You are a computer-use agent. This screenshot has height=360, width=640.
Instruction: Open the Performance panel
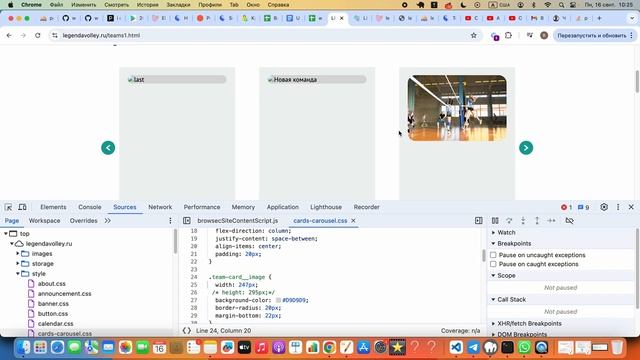[x=202, y=207]
